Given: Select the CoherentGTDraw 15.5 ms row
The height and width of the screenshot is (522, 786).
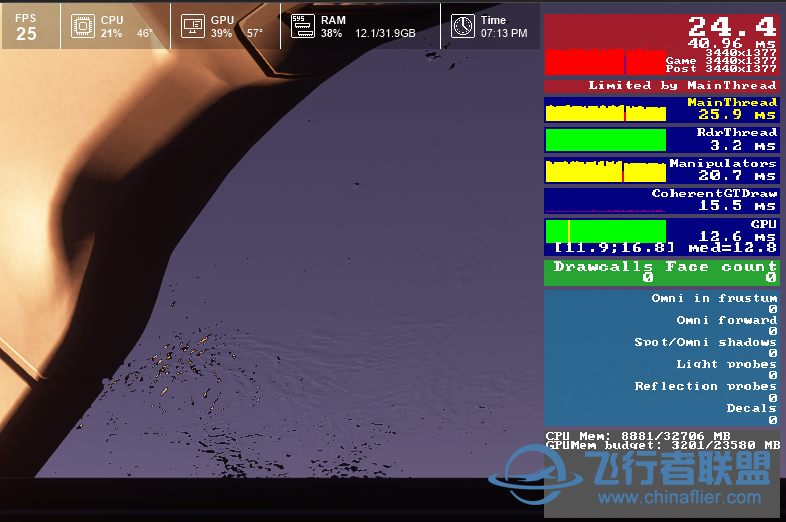Looking at the screenshot, I should click(x=661, y=200).
